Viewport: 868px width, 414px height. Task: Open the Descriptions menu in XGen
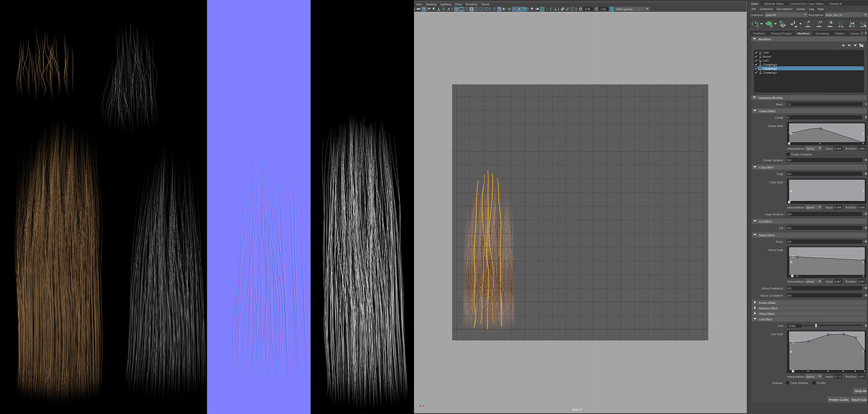click(784, 9)
